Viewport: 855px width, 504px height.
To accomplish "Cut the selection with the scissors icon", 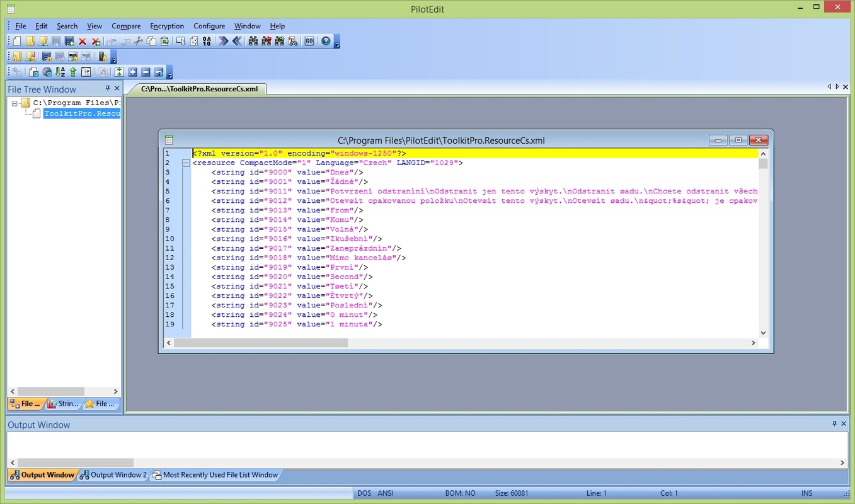I will (x=139, y=41).
